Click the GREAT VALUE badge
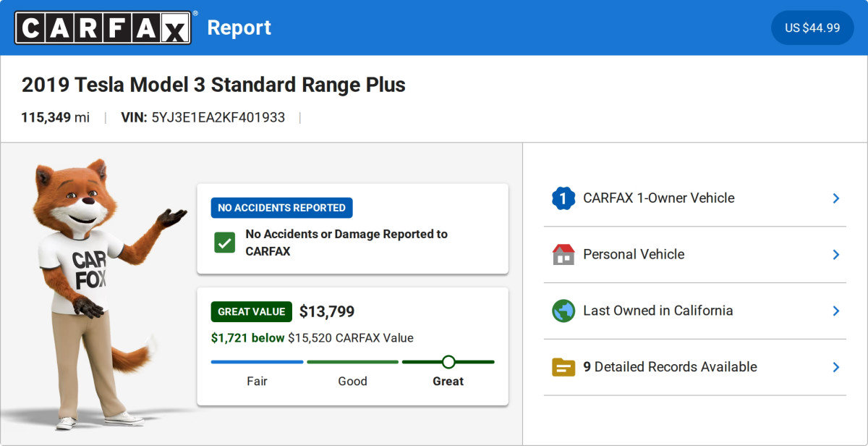The width and height of the screenshot is (868, 446). (251, 311)
